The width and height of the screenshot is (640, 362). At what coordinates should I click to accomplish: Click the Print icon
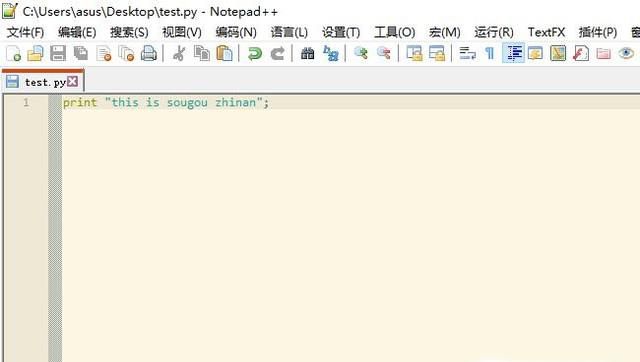[149, 53]
